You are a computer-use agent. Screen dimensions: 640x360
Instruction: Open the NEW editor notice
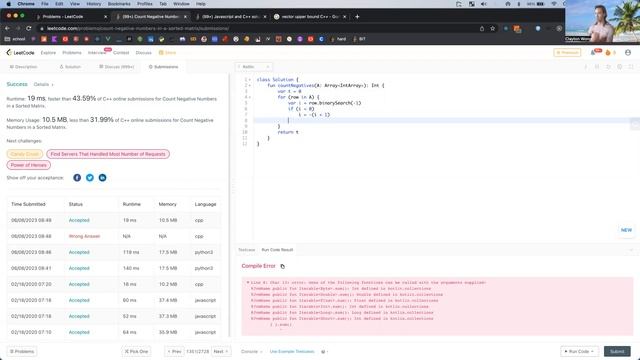click(x=626, y=230)
